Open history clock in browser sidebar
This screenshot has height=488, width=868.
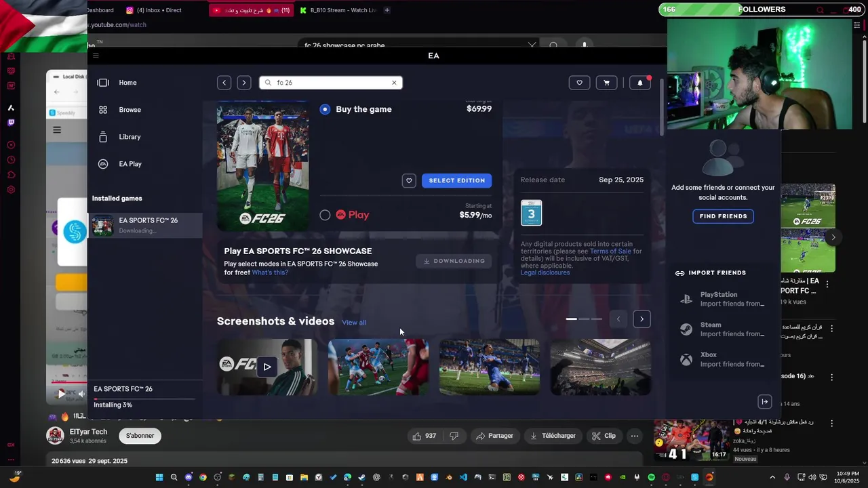point(11,160)
